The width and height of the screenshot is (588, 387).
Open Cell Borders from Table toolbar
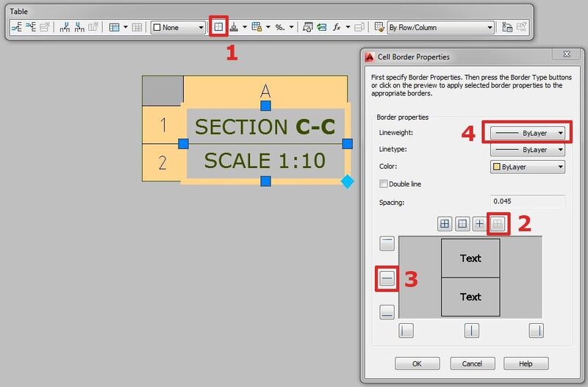pyautogui.click(x=218, y=27)
